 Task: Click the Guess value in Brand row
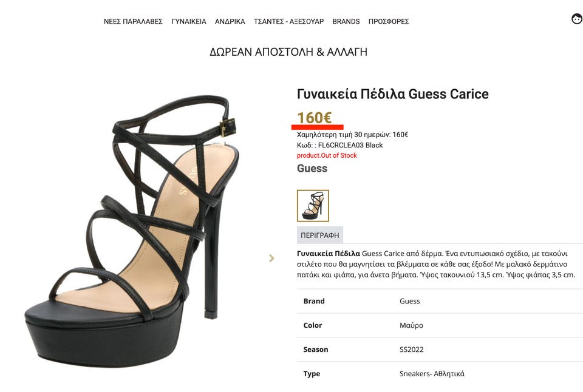(x=409, y=301)
